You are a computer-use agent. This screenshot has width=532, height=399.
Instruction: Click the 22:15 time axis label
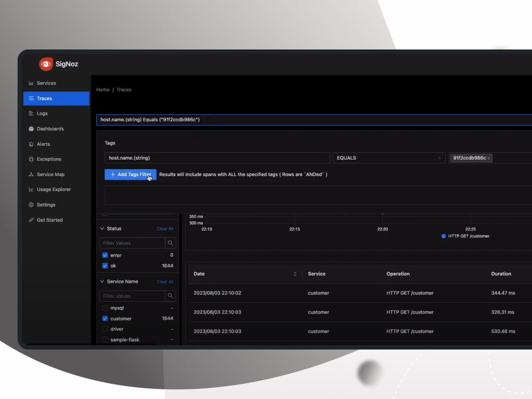tap(295, 229)
